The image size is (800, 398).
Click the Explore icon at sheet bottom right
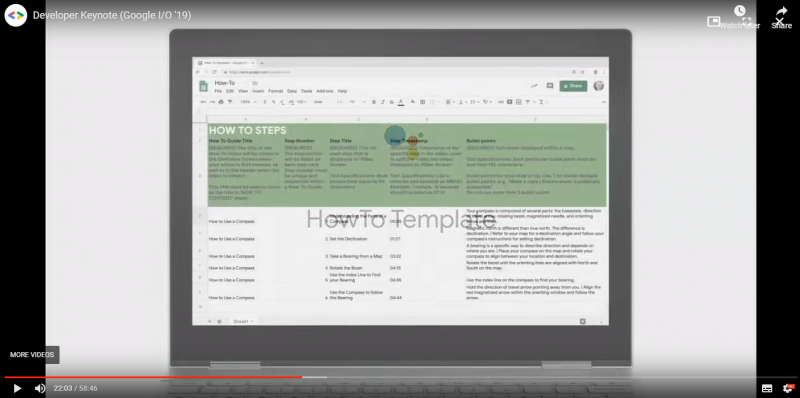coord(582,321)
